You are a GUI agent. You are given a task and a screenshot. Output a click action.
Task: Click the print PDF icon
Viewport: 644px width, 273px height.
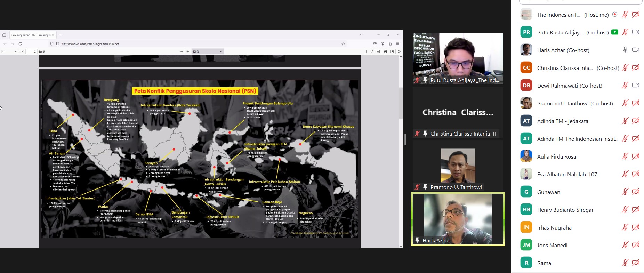click(x=386, y=51)
